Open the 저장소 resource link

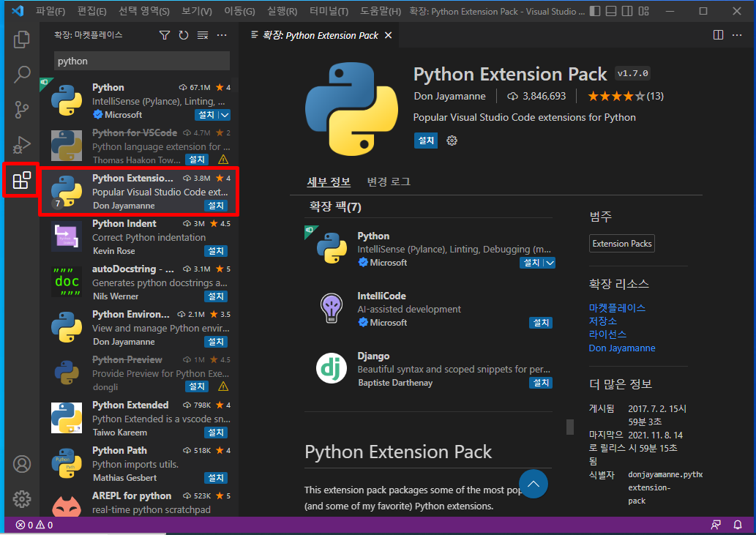pos(603,321)
